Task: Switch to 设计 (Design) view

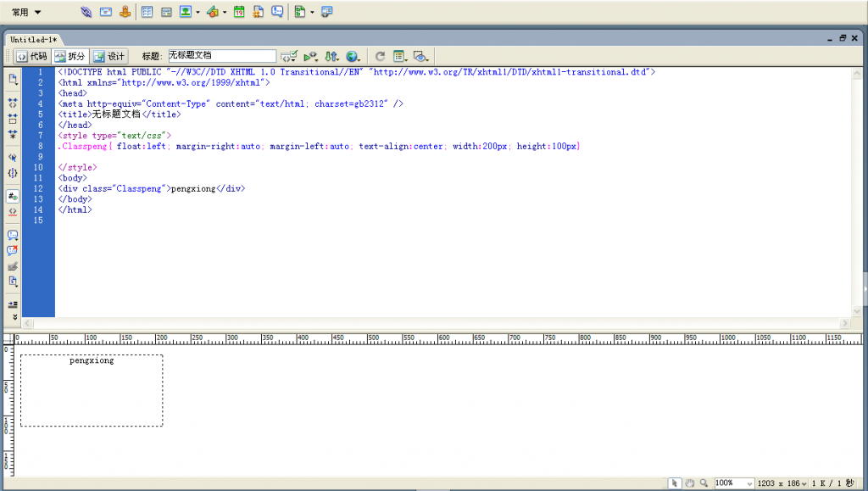Action: tap(109, 56)
